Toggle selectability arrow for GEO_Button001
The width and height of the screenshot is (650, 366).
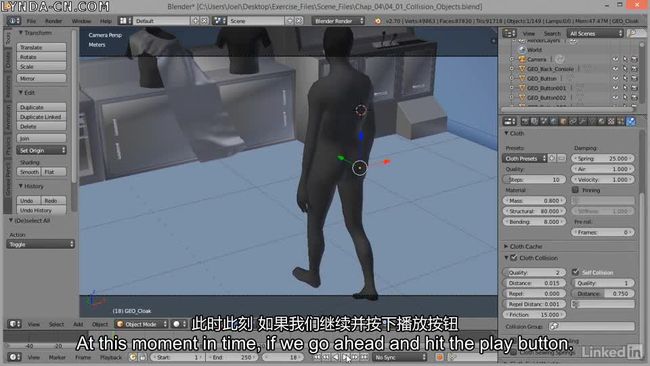coord(625,88)
